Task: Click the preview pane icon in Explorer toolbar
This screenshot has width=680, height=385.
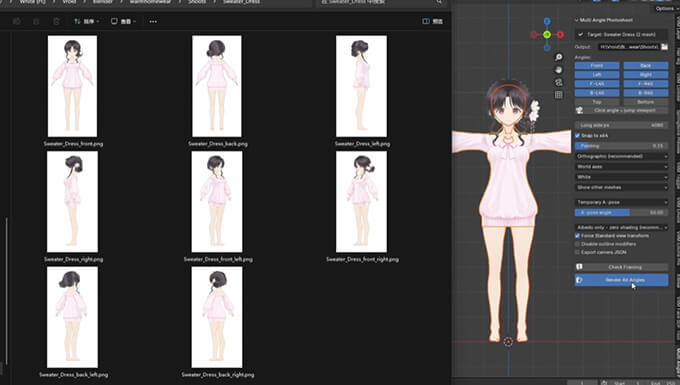Action: [426, 21]
